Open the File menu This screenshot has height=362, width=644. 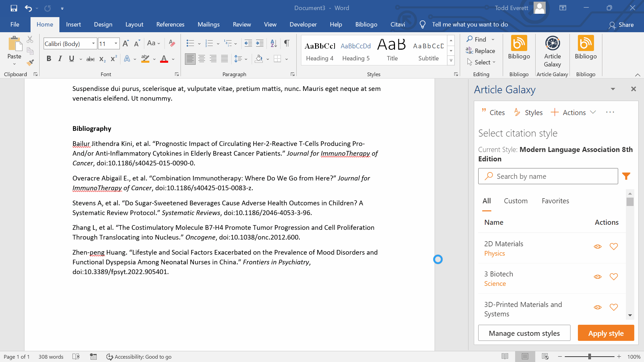point(14,24)
